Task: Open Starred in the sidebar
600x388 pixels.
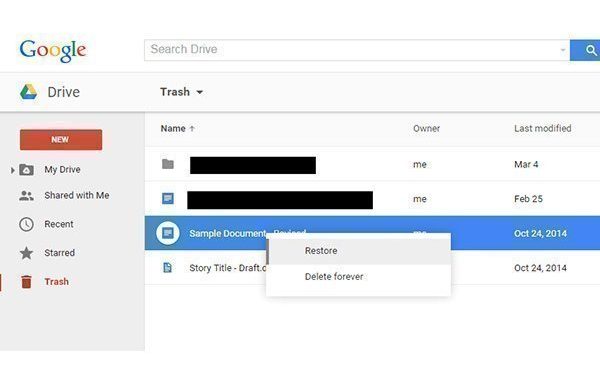Action: point(59,253)
